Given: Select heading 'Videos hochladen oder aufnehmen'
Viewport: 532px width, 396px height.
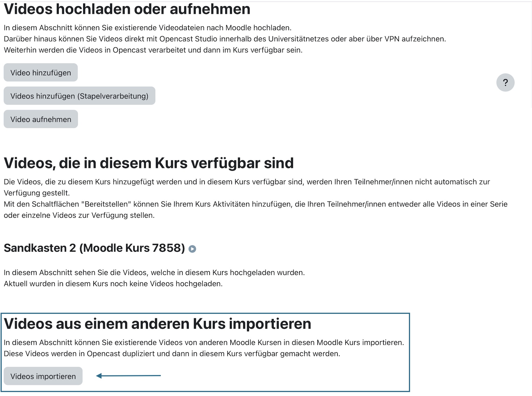Looking at the screenshot, I should click(127, 9).
